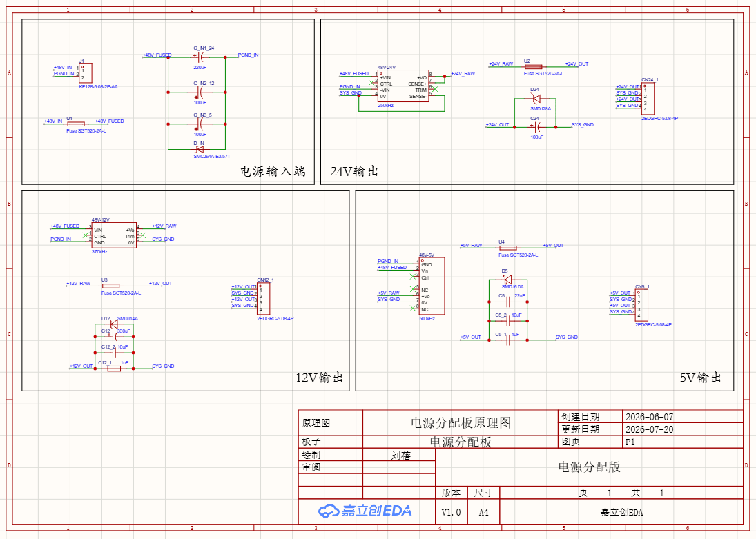The image size is (756, 539).
Task: Select the '370kHz' label under the 48V-12V module
Action: coord(99,252)
